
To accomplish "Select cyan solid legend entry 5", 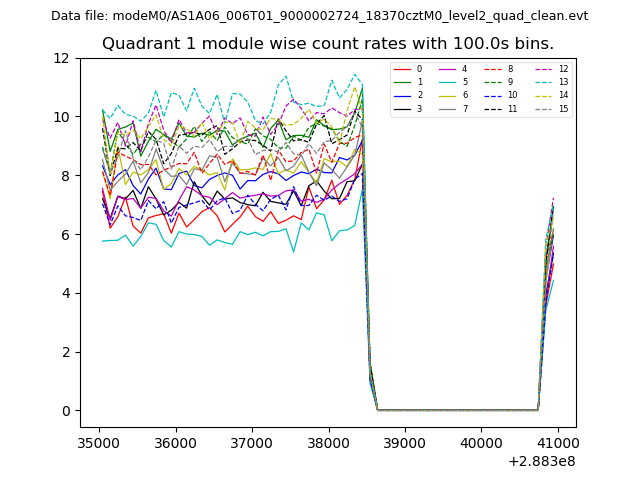I will [454, 82].
